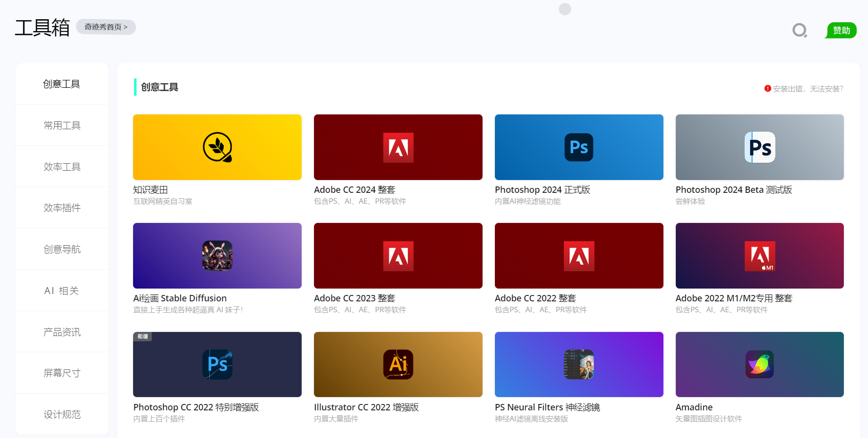868x438 pixels.
Task: Click 神经AI滤镜离线安装版 subtitle text
Action: coord(531,419)
